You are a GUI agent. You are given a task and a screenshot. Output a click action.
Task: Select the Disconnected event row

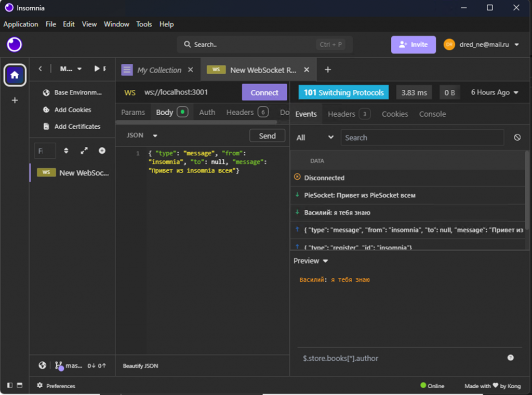coord(408,178)
